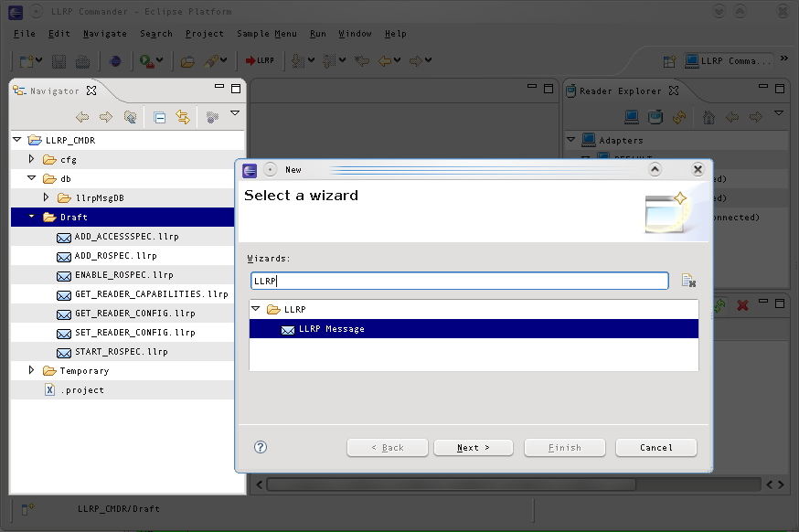Open the Navigator view menu triangle
799x532 pixels.
click(x=235, y=113)
